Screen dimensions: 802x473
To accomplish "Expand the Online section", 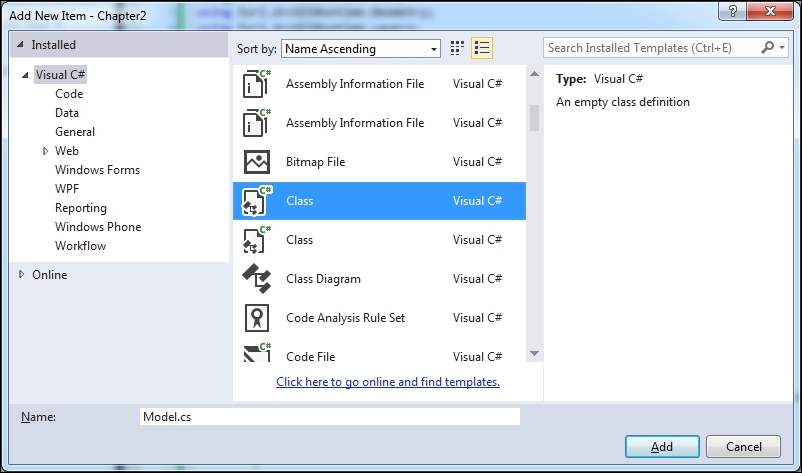I will click(x=21, y=275).
